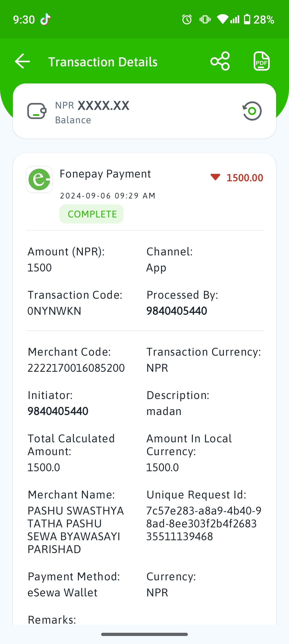Tap the battery indicator in status bar
289x644 pixels.
pos(247,19)
